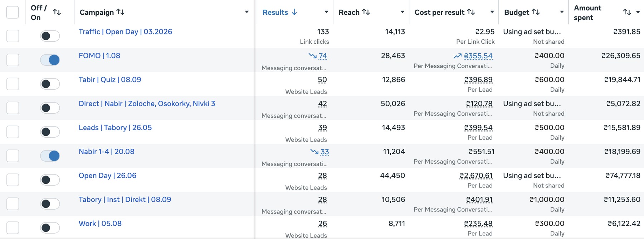Sort by Cost per result arrows icon
The image size is (644, 239).
471,12
